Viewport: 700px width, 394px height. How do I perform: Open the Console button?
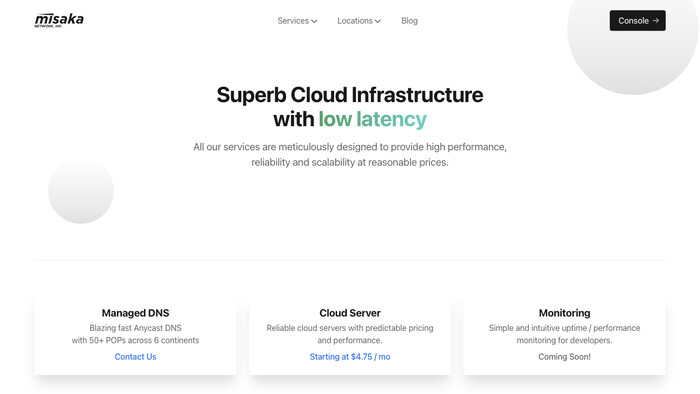[x=638, y=21]
